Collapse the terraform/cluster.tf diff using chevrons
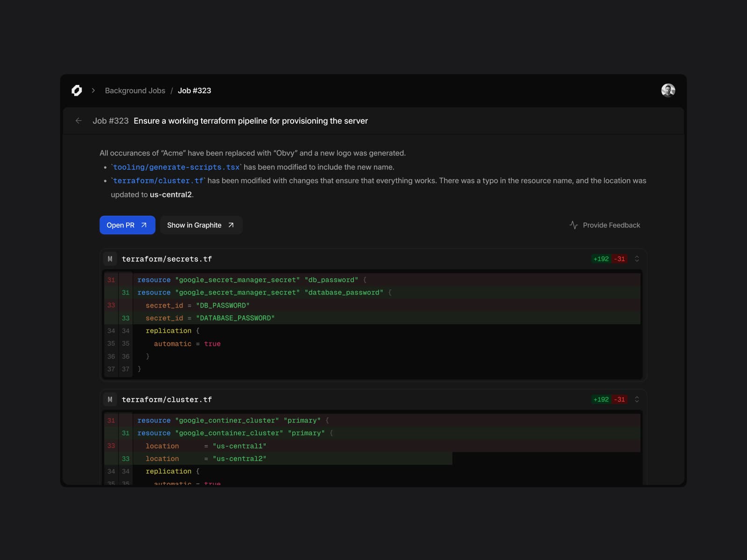 (x=637, y=399)
